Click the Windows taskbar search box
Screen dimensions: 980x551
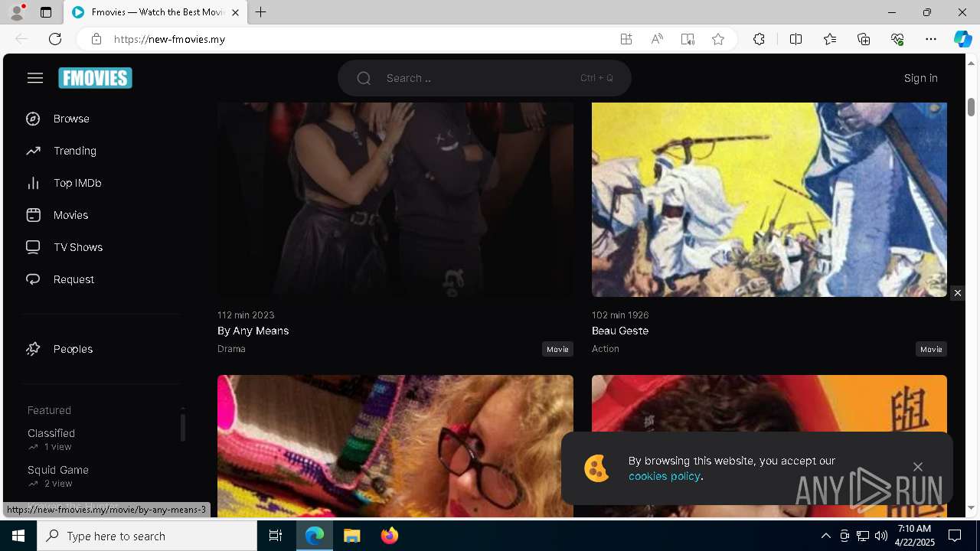click(147, 536)
